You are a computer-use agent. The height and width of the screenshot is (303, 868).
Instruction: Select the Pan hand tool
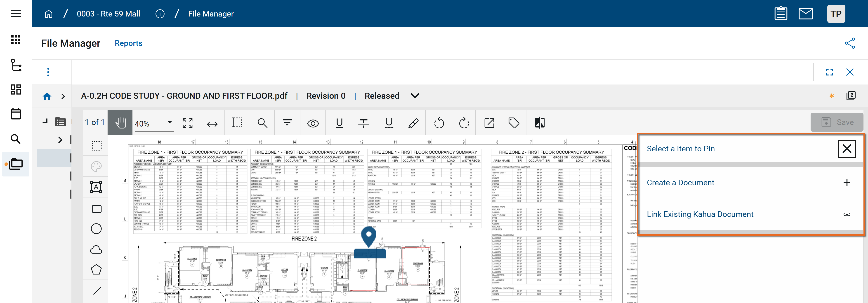[120, 123]
